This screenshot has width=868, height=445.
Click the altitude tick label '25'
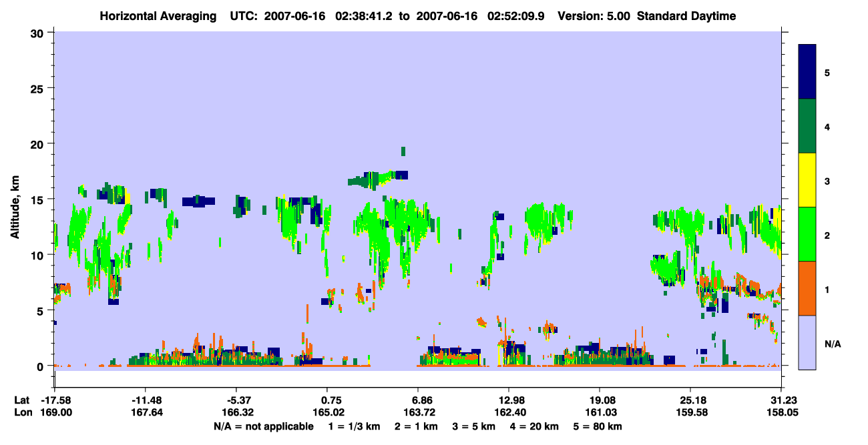[x=39, y=88]
